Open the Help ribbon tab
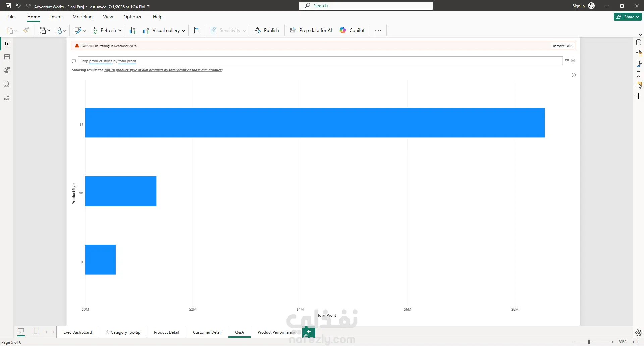 coord(158,17)
